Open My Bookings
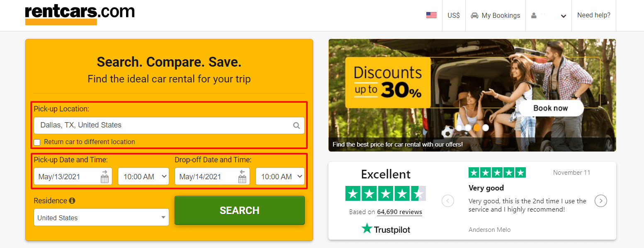 (x=501, y=15)
